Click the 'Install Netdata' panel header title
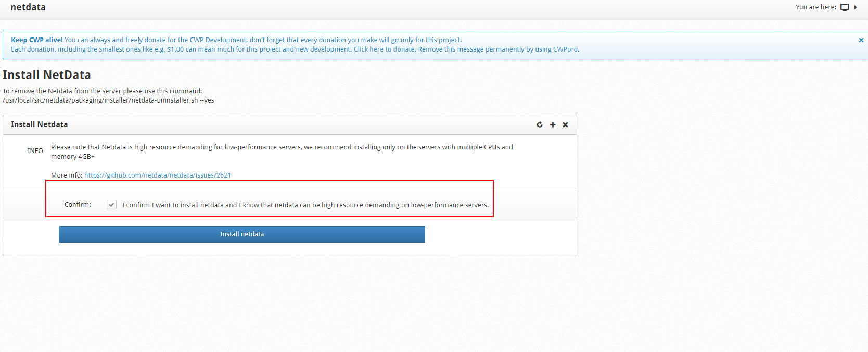 pos(40,124)
